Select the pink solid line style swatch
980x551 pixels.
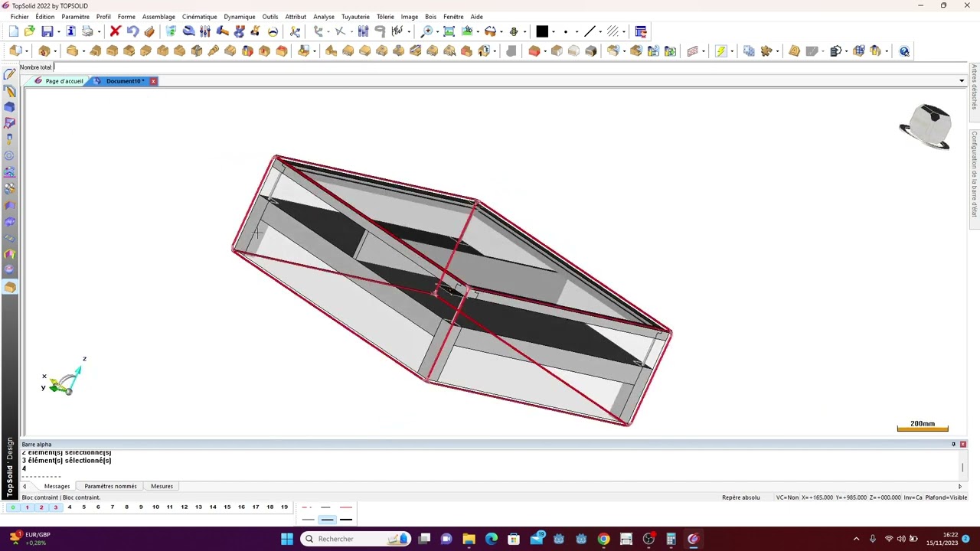(346, 507)
